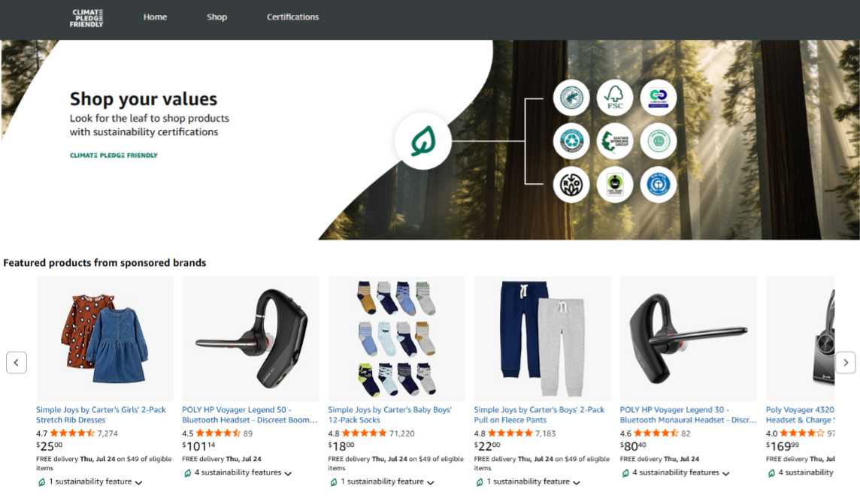The width and height of the screenshot is (860, 504).
Task: Open the Shop menu item
Action: pyautogui.click(x=217, y=17)
